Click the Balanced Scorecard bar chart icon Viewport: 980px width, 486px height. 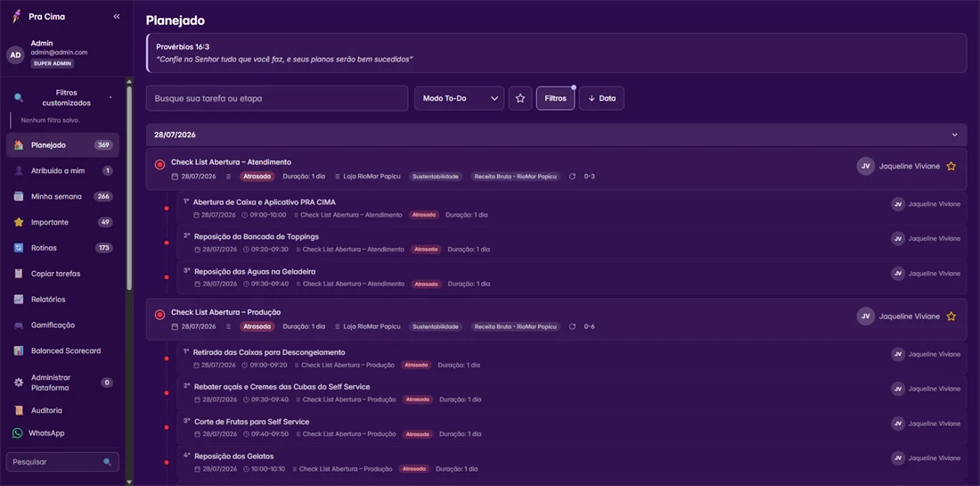pyautogui.click(x=19, y=350)
